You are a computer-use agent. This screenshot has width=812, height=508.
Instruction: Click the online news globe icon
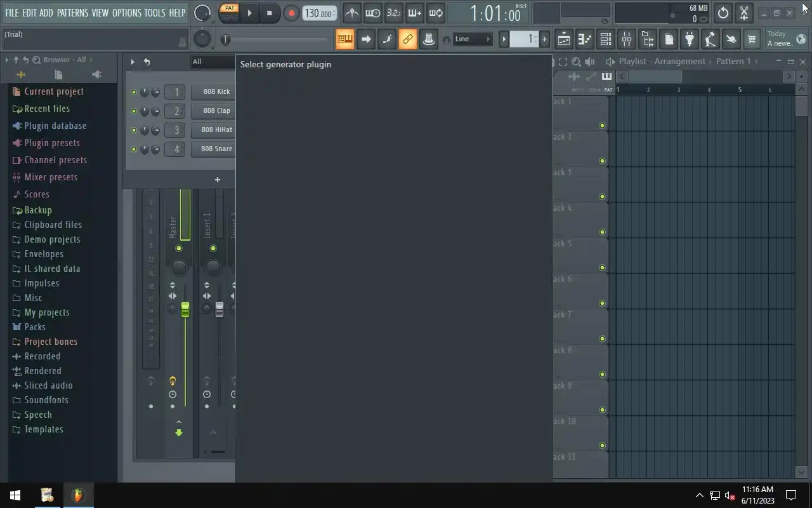click(801, 39)
